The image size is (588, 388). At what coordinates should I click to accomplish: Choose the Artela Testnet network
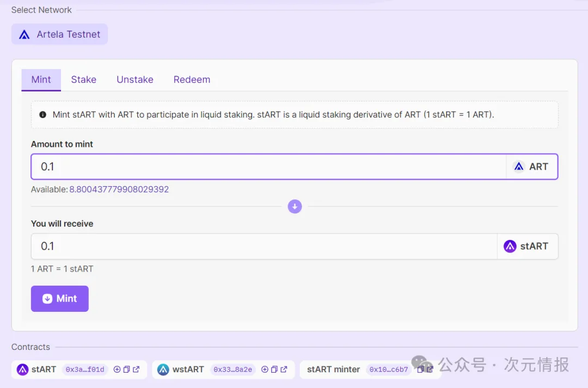click(x=59, y=34)
